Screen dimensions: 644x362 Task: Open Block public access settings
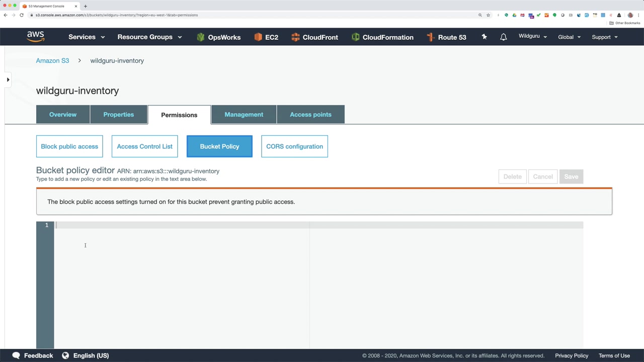(x=69, y=146)
